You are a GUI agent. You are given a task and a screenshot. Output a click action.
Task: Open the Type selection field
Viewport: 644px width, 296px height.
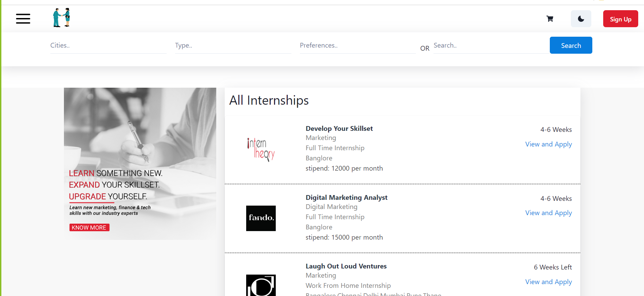[x=233, y=45]
